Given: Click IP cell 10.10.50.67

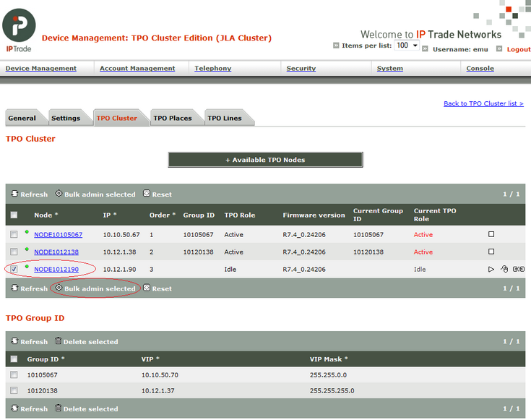Looking at the screenshot, I should [121, 234].
